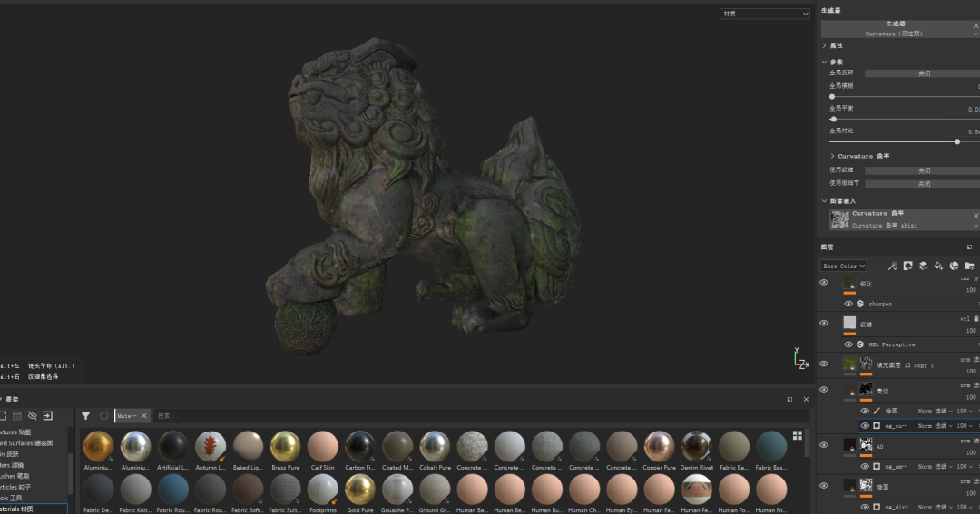Click the Curvature image input thumbnail

pyautogui.click(x=839, y=220)
